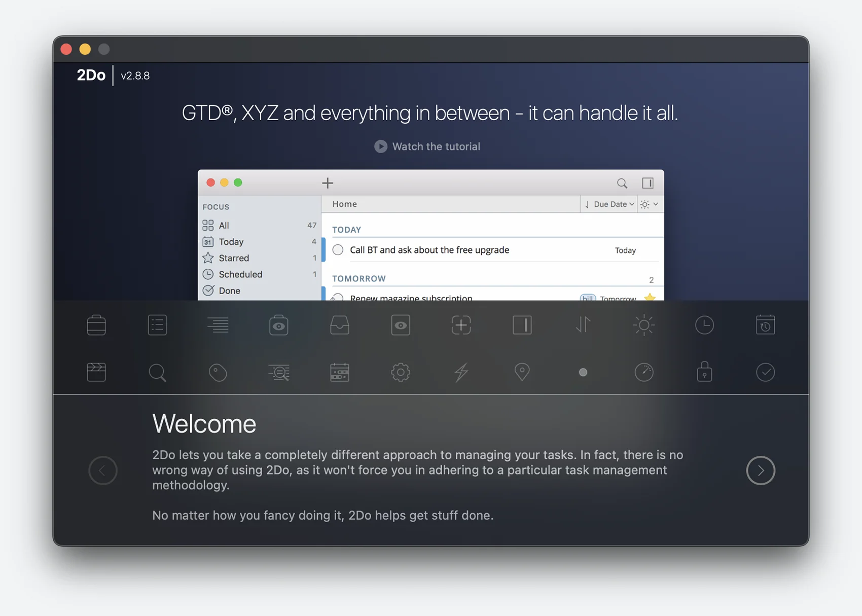Click the Call BT free upgrade task text
Screen dimensions: 862x616
[x=429, y=250]
